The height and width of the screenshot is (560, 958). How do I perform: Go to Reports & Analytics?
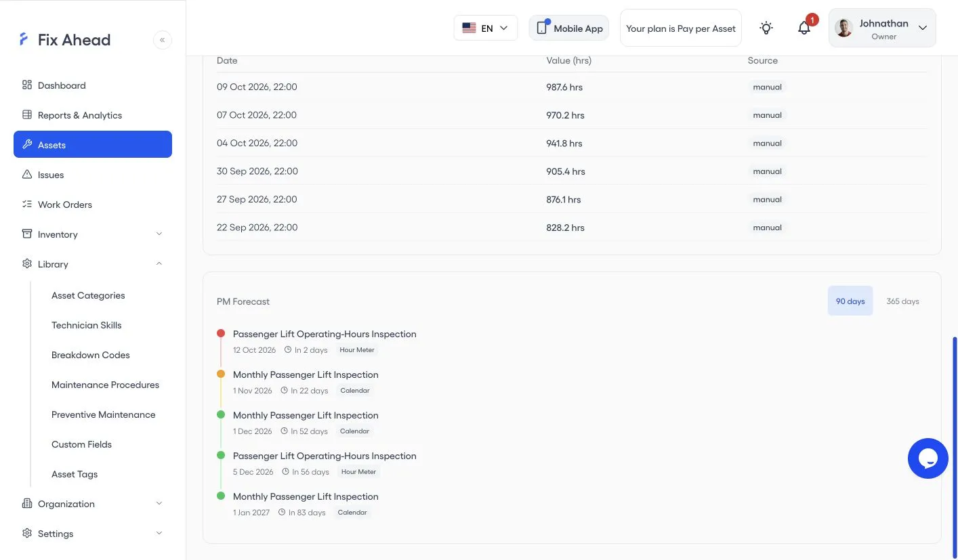[x=93, y=115]
